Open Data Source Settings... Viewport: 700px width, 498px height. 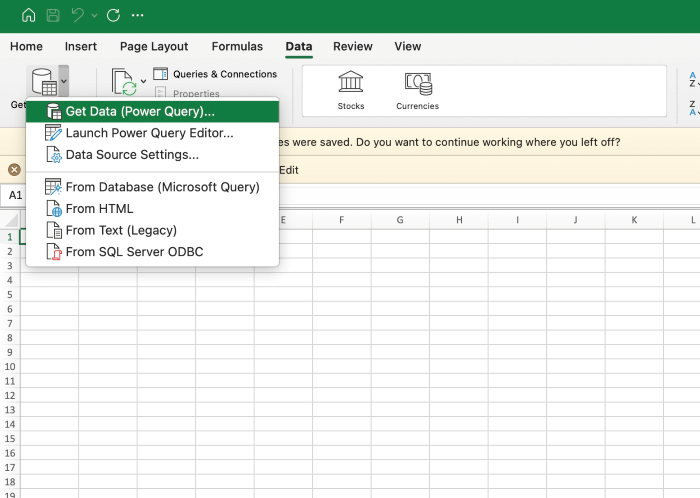click(153, 155)
